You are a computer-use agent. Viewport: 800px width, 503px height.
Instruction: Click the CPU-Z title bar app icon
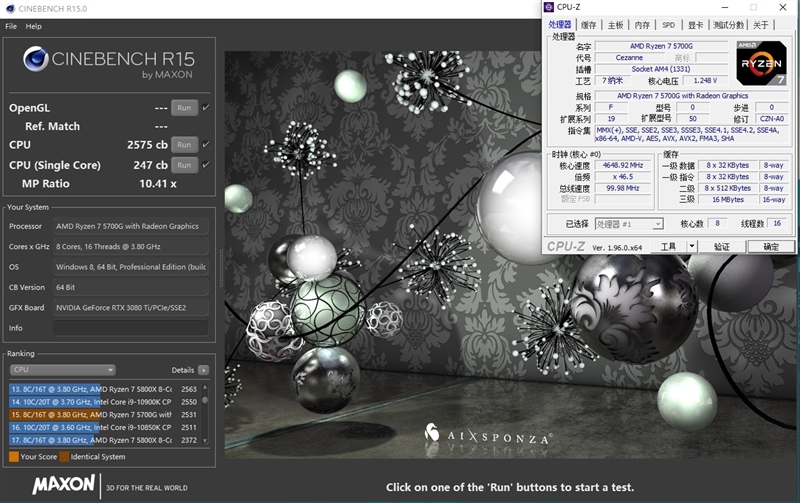(549, 7)
